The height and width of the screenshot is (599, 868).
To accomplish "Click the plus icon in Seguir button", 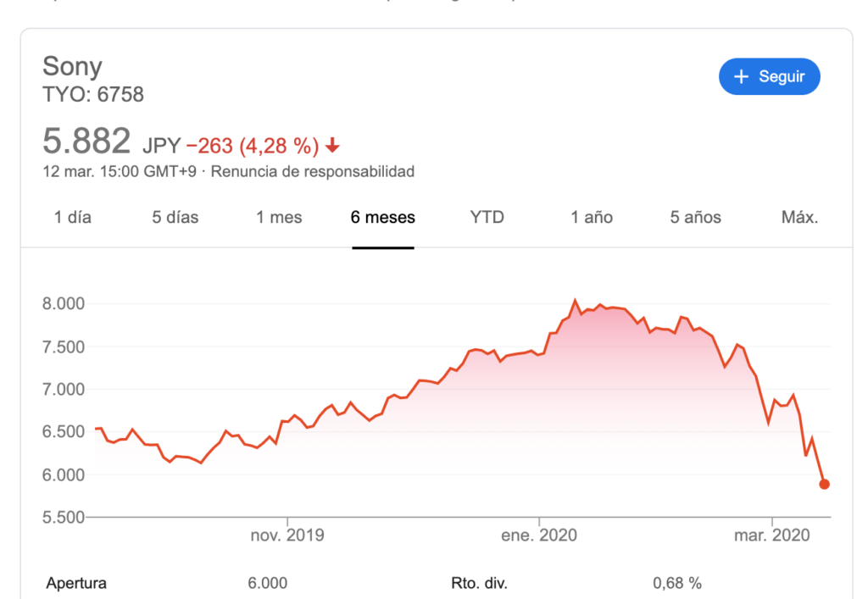I will tap(741, 76).
